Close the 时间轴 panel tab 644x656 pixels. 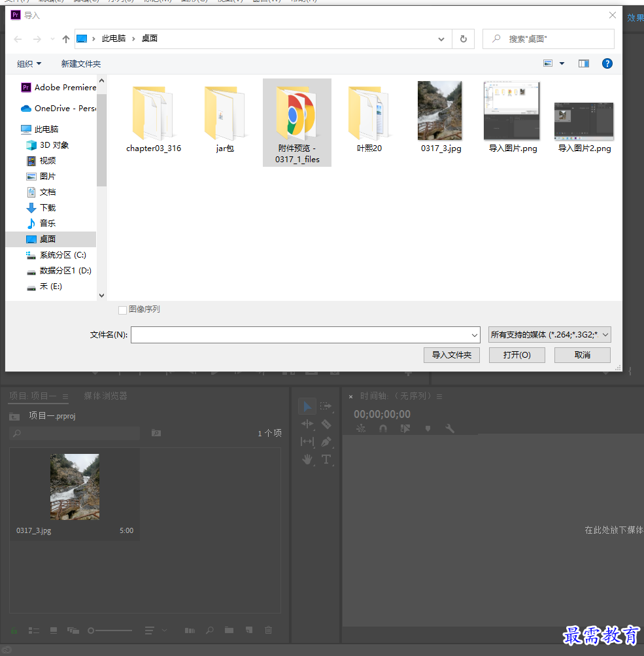351,396
